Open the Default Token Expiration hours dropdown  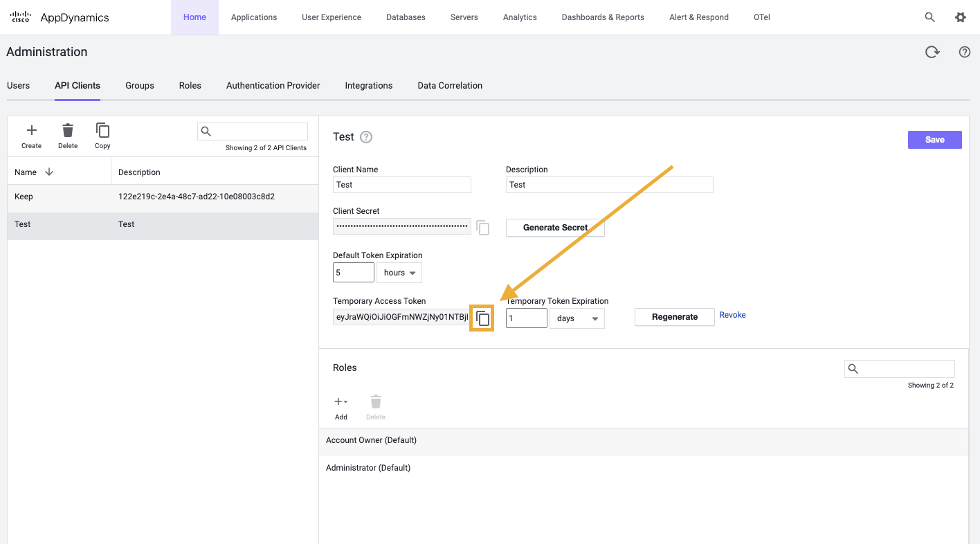[x=399, y=273]
